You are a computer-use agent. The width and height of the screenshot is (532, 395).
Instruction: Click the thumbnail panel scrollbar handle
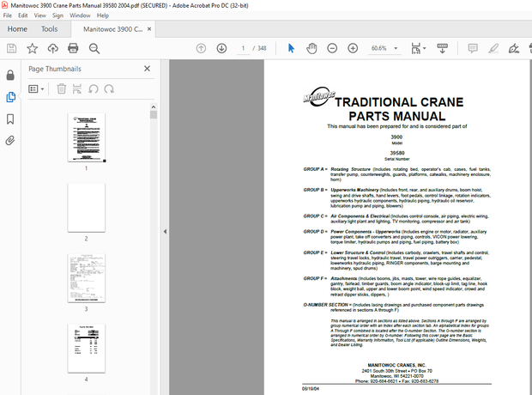[154, 115]
